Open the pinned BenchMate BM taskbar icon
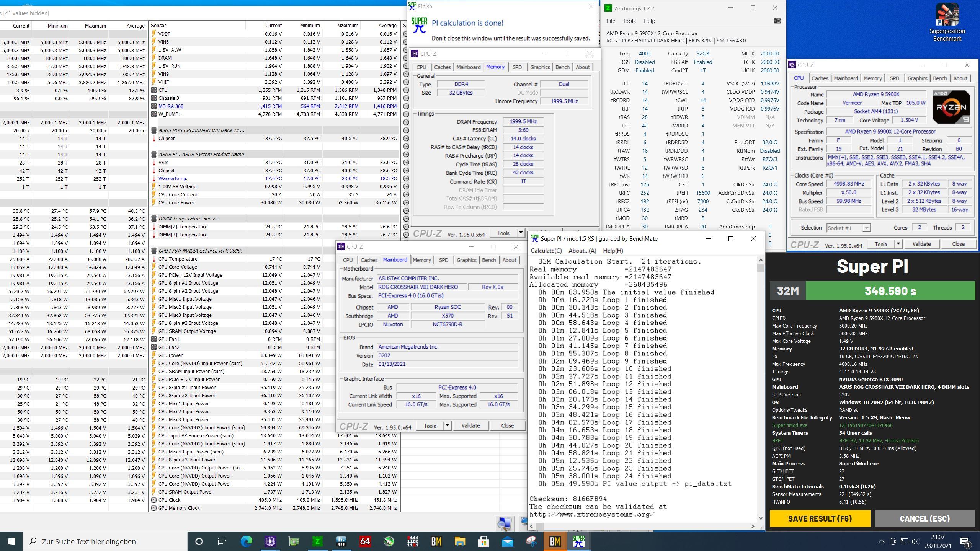 pyautogui.click(x=436, y=541)
